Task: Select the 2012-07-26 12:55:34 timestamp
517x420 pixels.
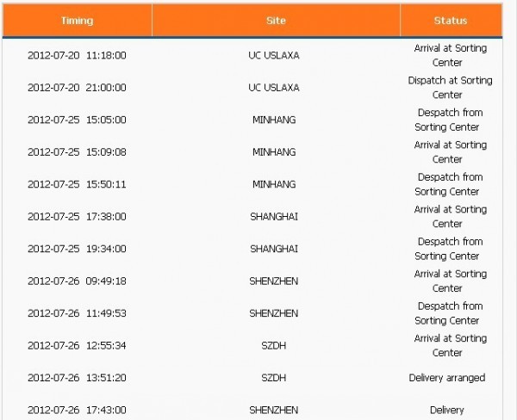Action: tap(77, 345)
